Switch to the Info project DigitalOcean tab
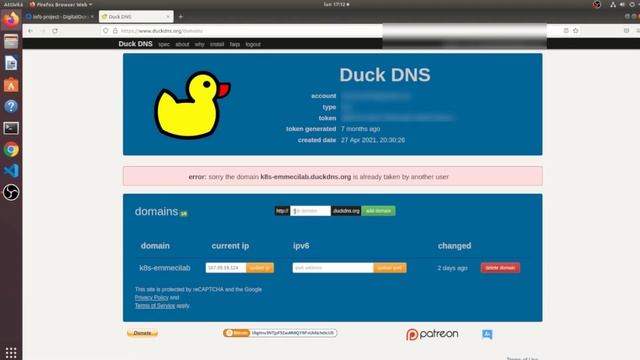The image size is (640, 360). coord(60,17)
